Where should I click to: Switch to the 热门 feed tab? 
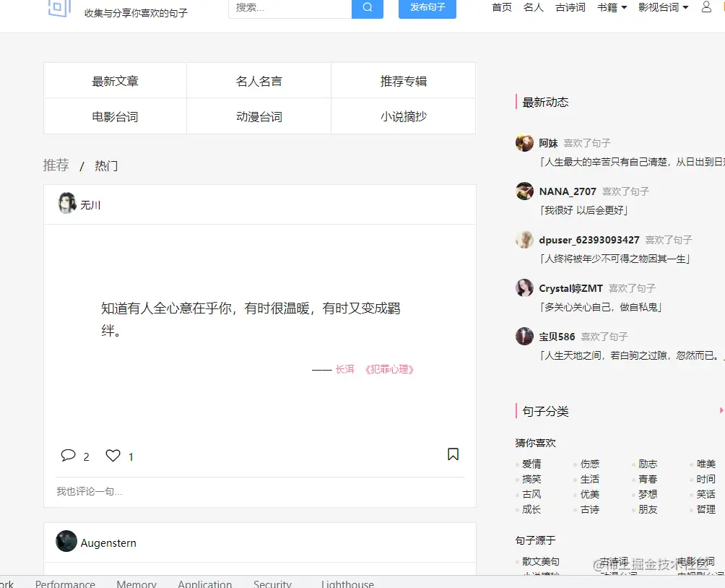[x=106, y=165]
